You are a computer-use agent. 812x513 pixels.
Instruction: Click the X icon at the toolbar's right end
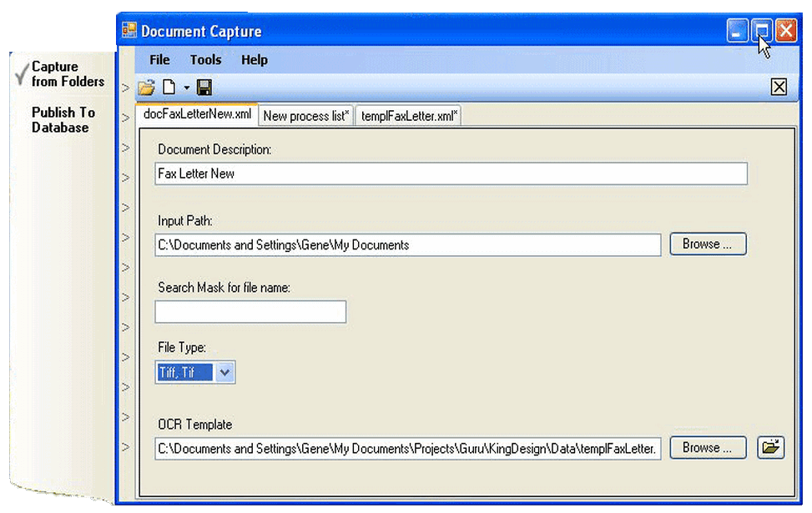click(x=779, y=87)
